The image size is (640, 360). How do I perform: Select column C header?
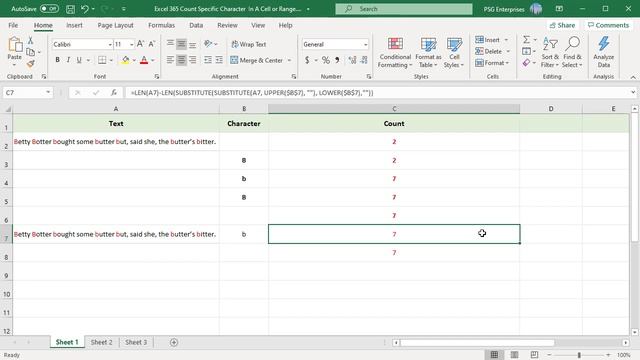(x=394, y=109)
